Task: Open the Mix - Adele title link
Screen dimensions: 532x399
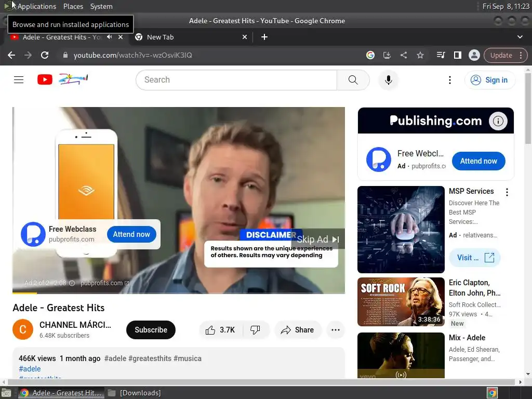Action: [x=467, y=338]
